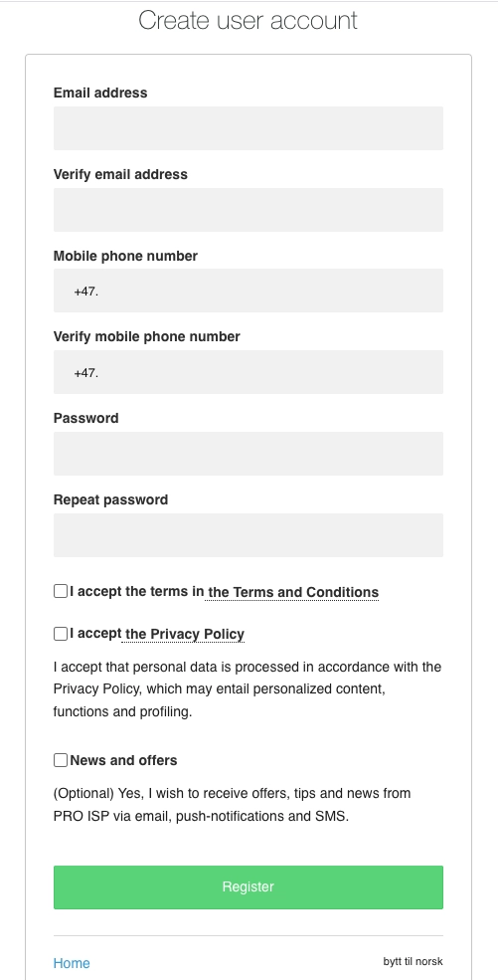Enable the News and offers checkbox

pyautogui.click(x=61, y=760)
